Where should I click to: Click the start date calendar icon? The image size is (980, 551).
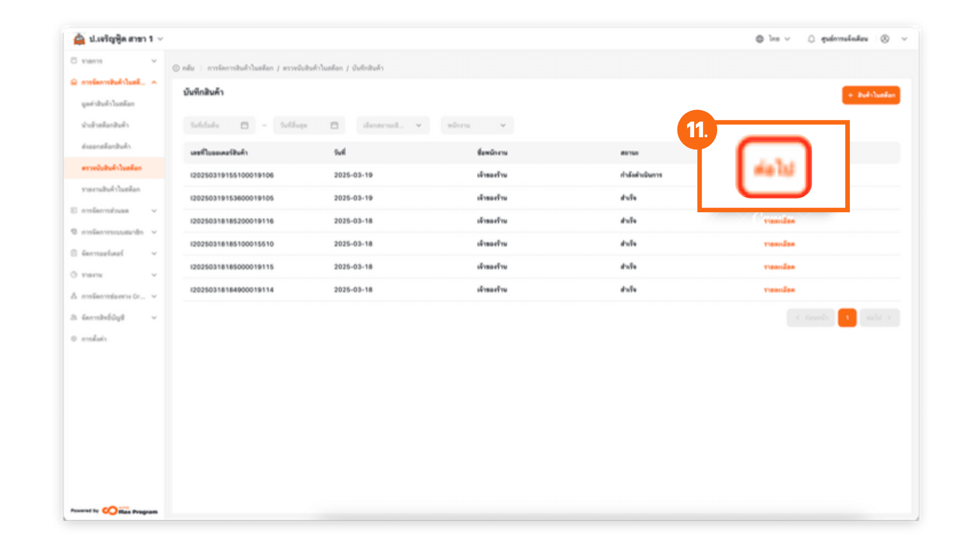coord(244,126)
